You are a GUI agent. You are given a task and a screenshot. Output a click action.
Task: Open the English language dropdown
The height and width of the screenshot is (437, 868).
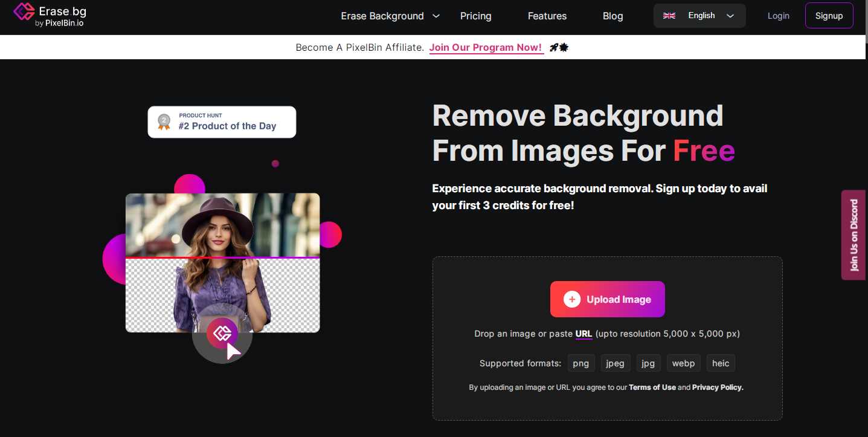(x=699, y=16)
